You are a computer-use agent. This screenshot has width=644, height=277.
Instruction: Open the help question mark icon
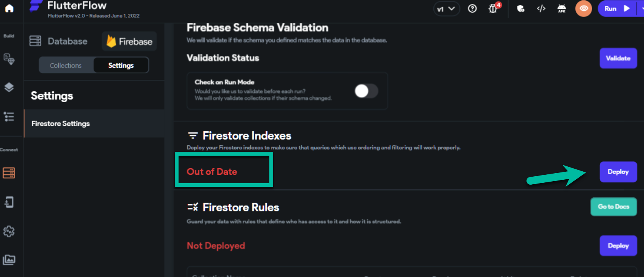click(x=472, y=8)
